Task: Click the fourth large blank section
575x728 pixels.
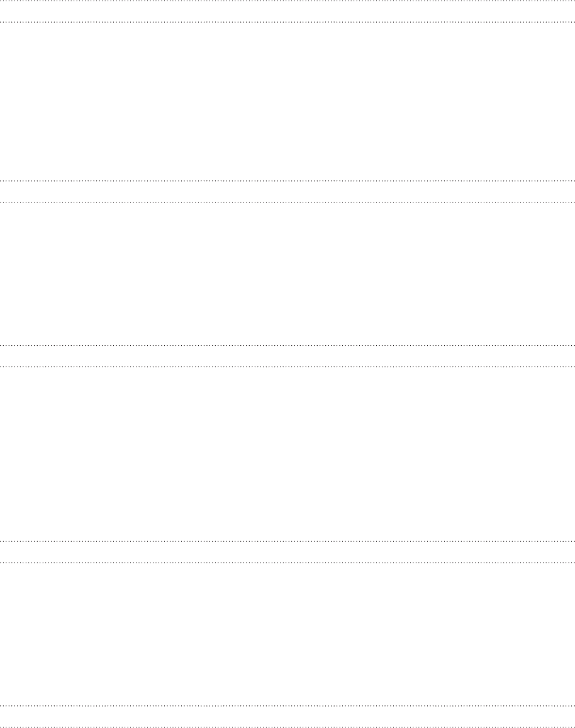Action: (x=287, y=634)
